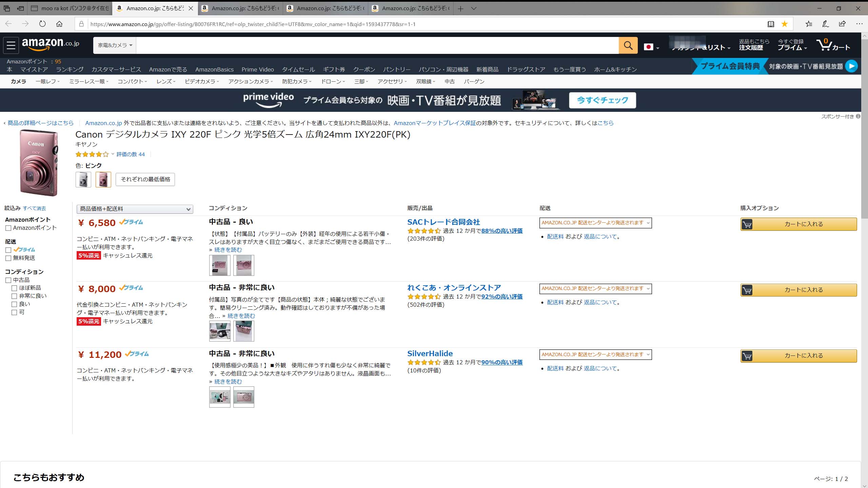
Task: Click the sponsored info icon
Action: [x=858, y=116]
